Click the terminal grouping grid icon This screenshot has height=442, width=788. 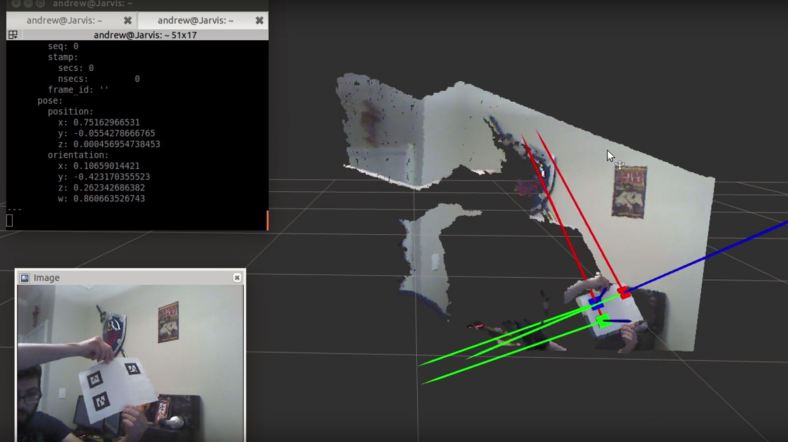point(12,34)
